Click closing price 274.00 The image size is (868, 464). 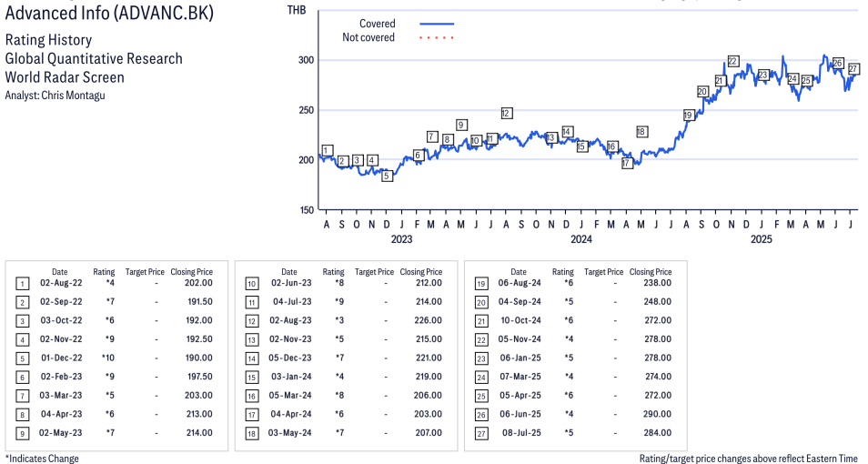[x=658, y=377]
